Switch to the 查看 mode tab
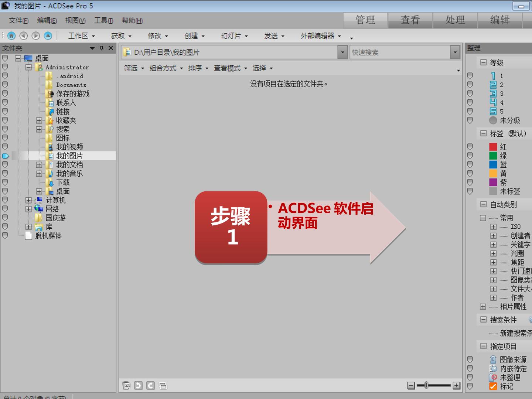Image resolution: width=532 pixels, height=399 pixels. pyautogui.click(x=410, y=20)
